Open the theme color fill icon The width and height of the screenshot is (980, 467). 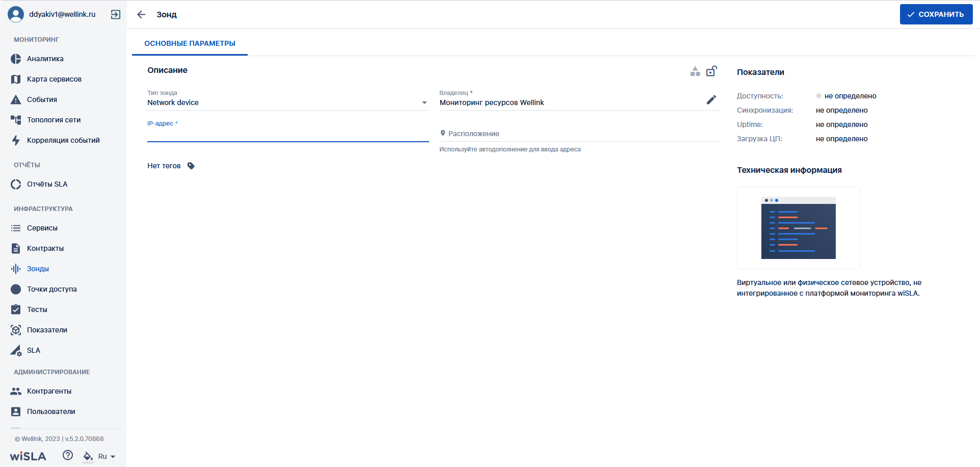point(88,456)
